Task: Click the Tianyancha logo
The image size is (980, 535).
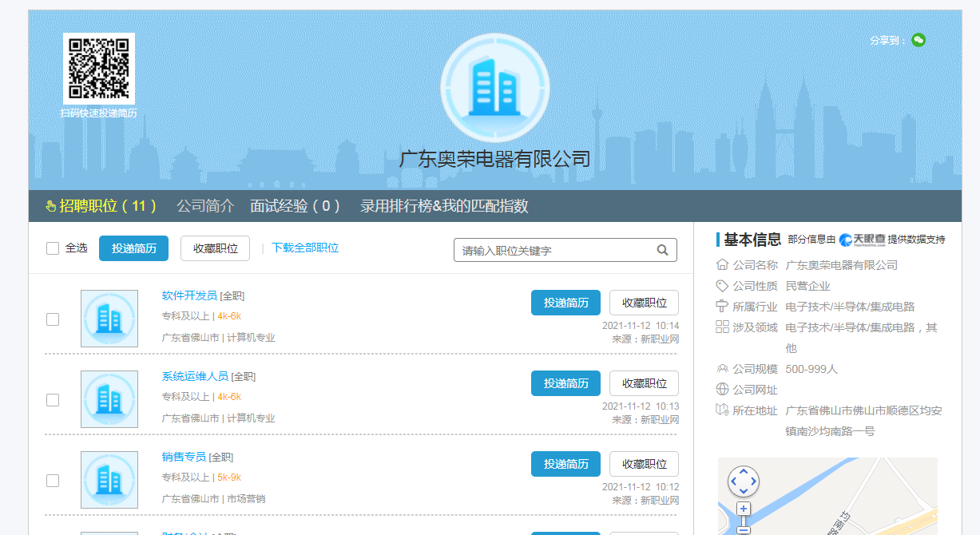Action: (862, 239)
